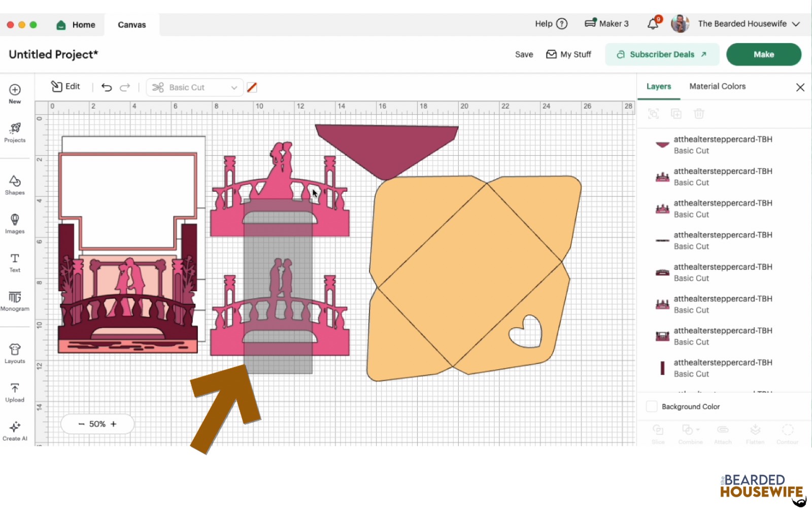The width and height of the screenshot is (812, 516).
Task: Go to the Home tab
Action: 76,25
